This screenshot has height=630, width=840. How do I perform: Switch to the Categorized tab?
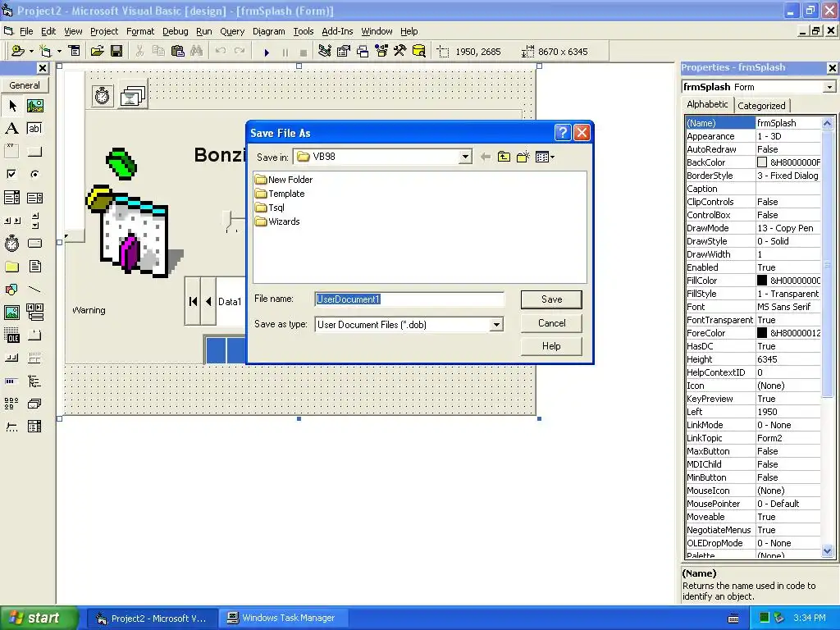tap(761, 106)
